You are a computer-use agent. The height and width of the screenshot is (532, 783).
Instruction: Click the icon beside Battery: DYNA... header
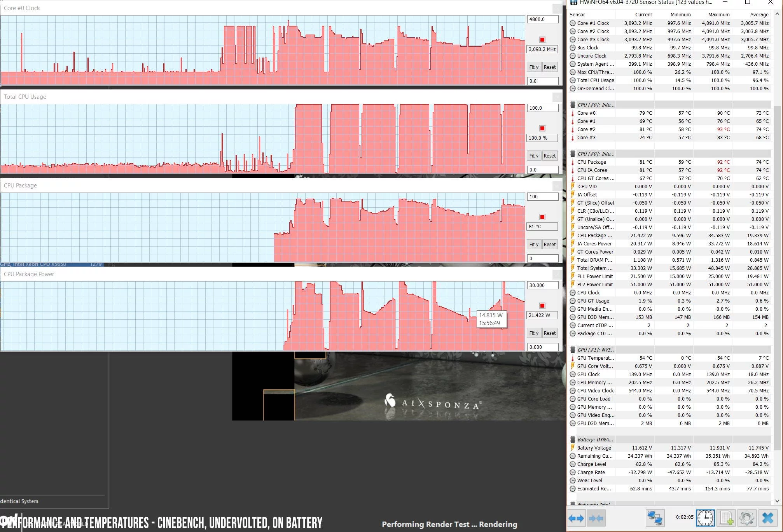point(572,439)
